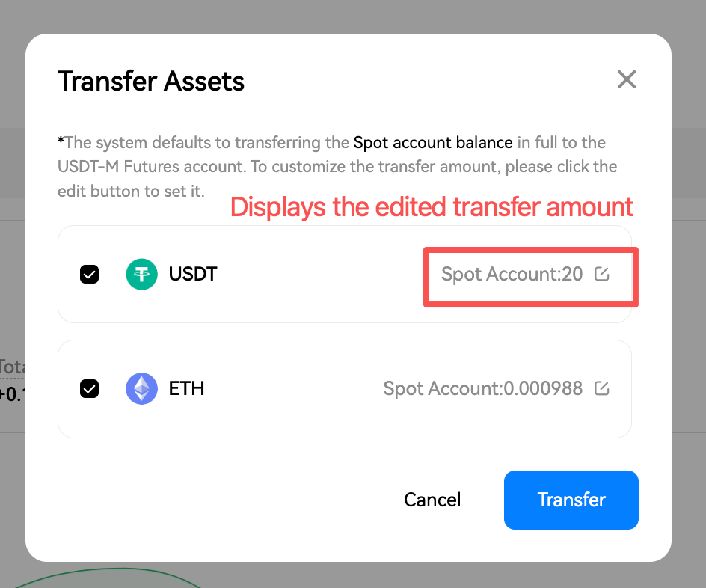The height and width of the screenshot is (588, 706).
Task: Close the Transfer Assets dialog
Action: click(627, 79)
